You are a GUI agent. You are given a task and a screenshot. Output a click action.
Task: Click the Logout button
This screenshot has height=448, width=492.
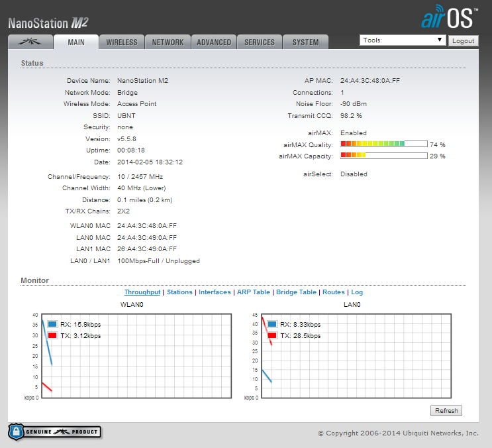[x=464, y=41]
